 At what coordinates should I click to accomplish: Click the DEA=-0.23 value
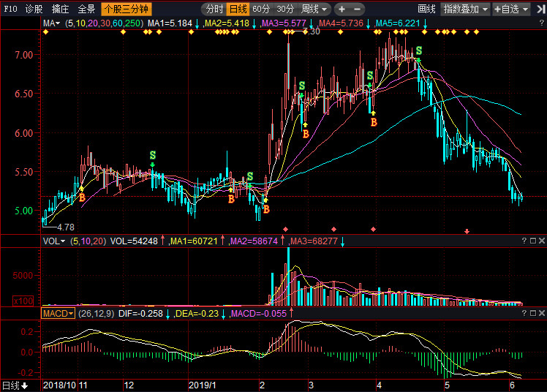point(197,314)
